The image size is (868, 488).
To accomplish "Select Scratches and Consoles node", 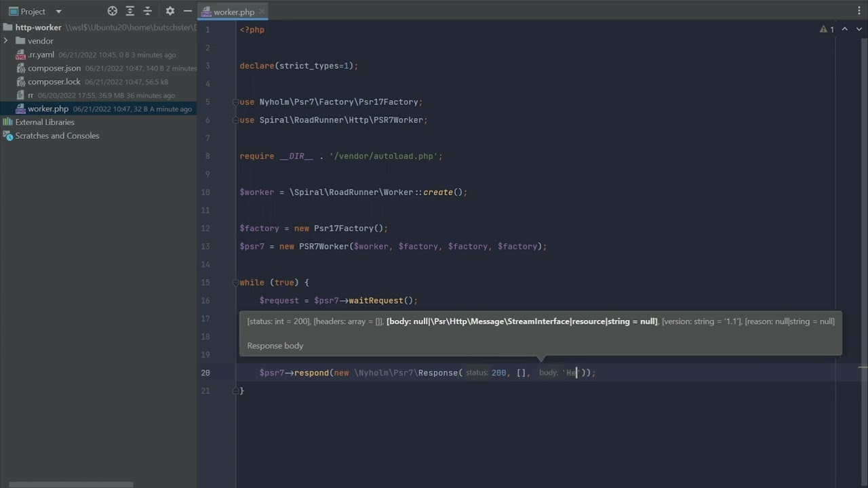I will tap(57, 136).
